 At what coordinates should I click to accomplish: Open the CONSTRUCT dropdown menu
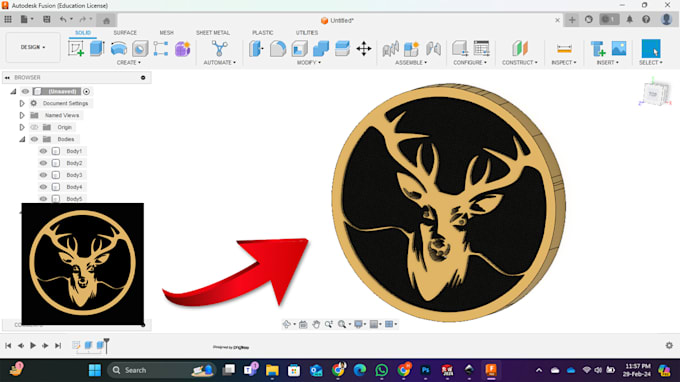click(x=520, y=63)
